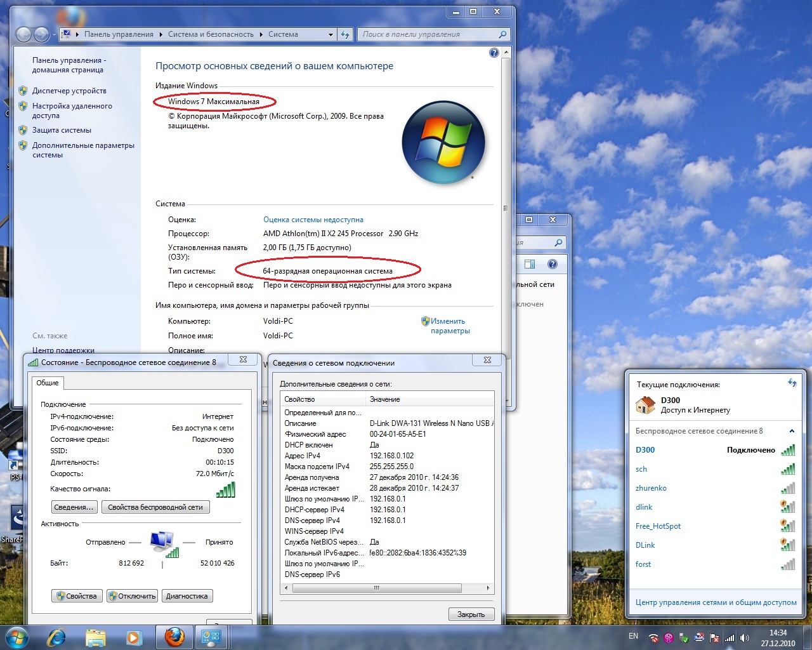Click the refresh button beside address bar
The image size is (812, 650).
pos(345,34)
